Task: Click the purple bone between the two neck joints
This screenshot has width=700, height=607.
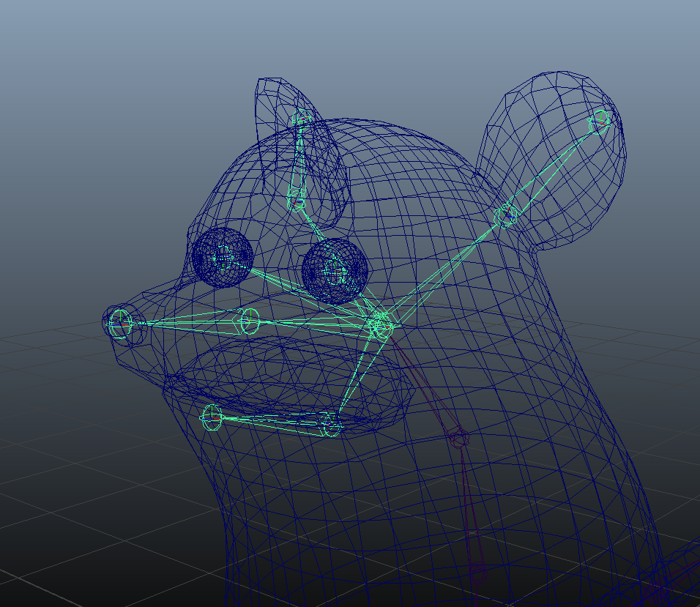Action: pyautogui.click(x=468, y=505)
